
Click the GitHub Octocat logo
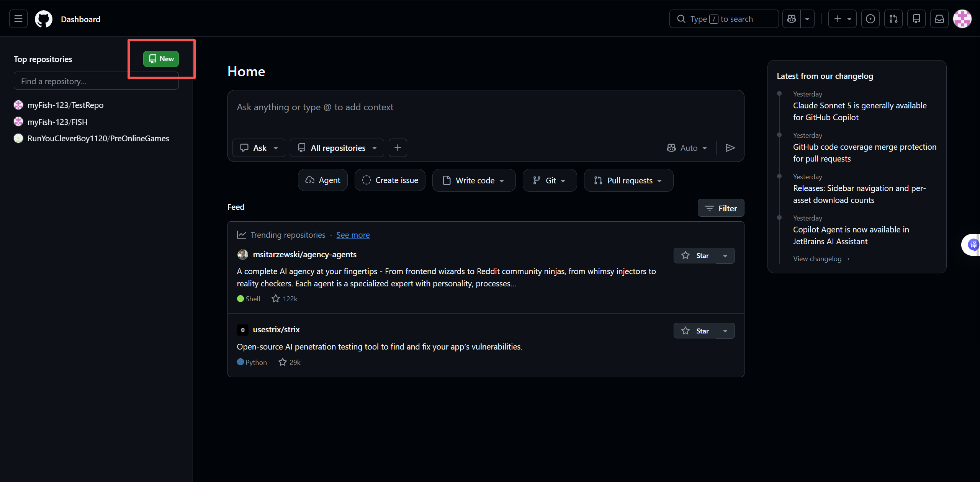click(44, 19)
